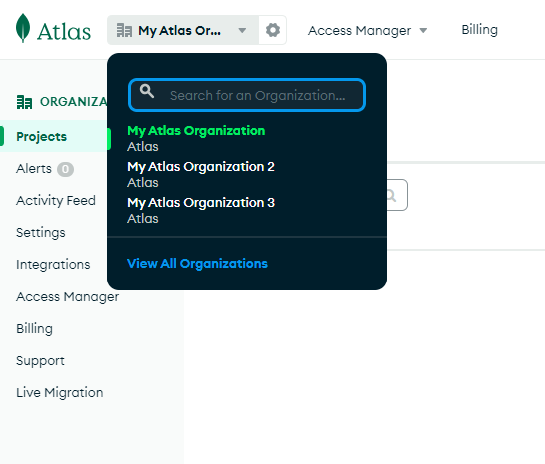Open organization settings gear icon
The image size is (545, 464).
[273, 30]
